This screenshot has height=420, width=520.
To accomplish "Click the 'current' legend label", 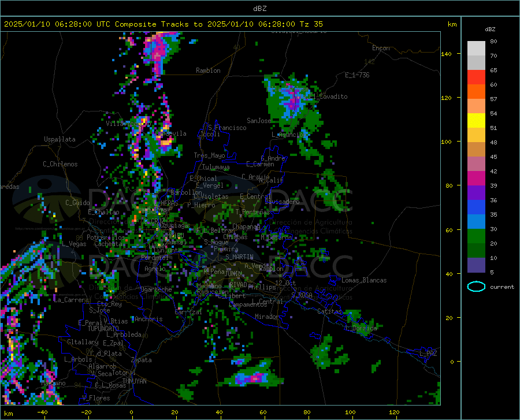I will point(502,287).
